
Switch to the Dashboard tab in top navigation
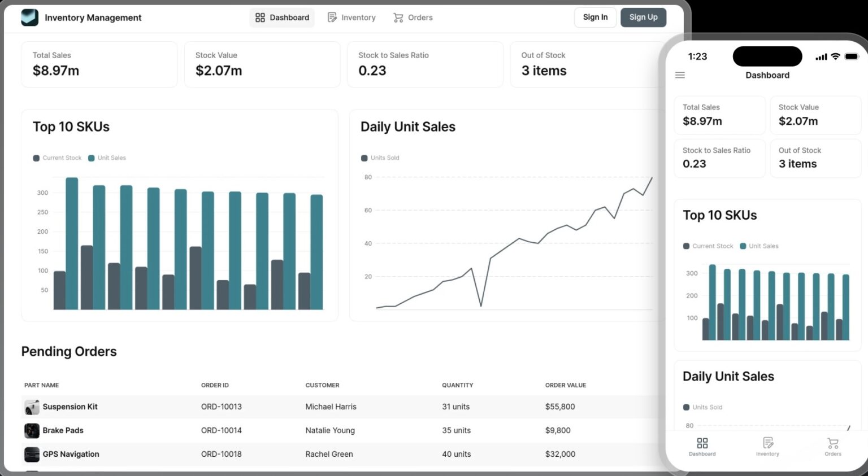point(282,18)
